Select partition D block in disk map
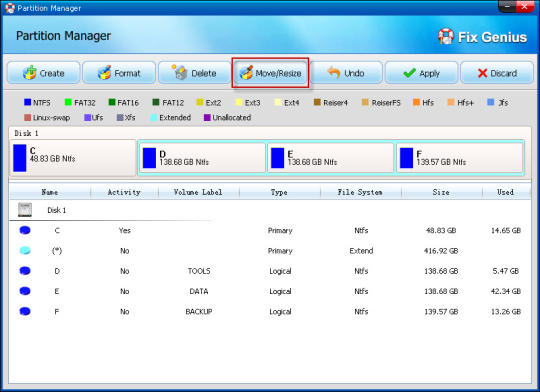540x392 pixels. (x=202, y=158)
